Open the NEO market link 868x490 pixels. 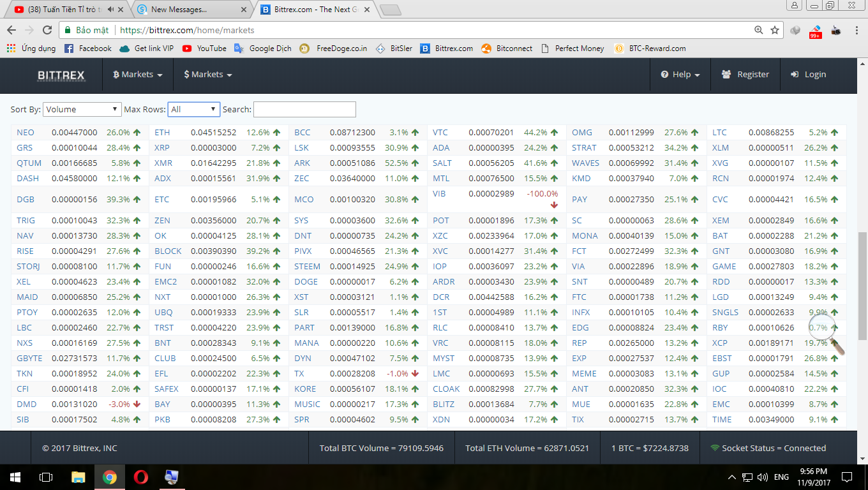click(26, 133)
